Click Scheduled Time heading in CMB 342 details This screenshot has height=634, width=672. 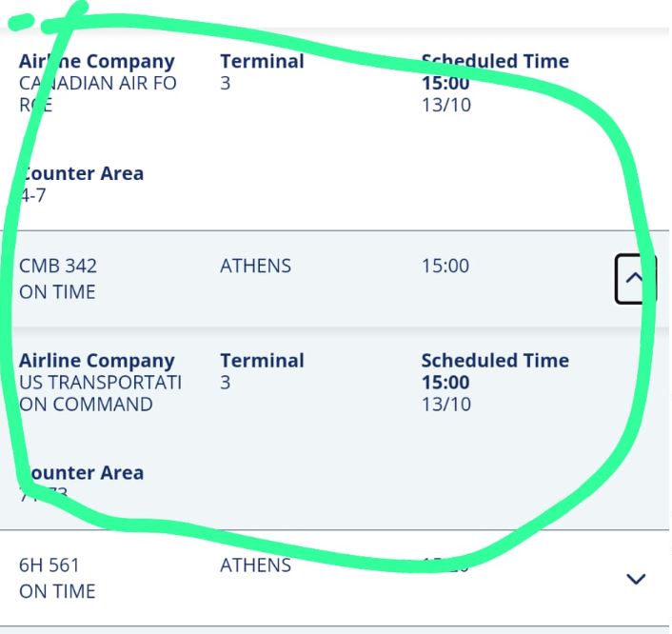(x=495, y=361)
